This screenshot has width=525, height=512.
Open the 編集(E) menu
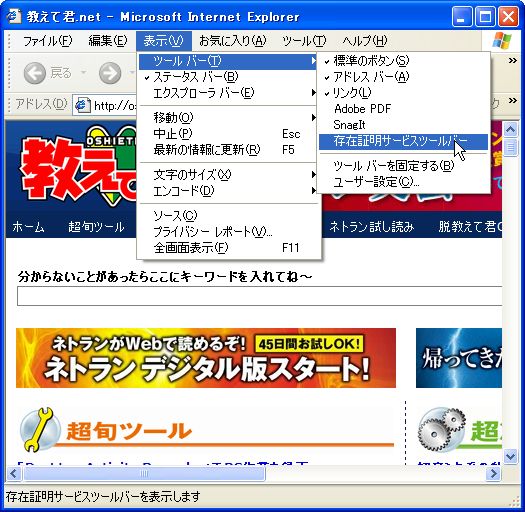pyautogui.click(x=108, y=41)
